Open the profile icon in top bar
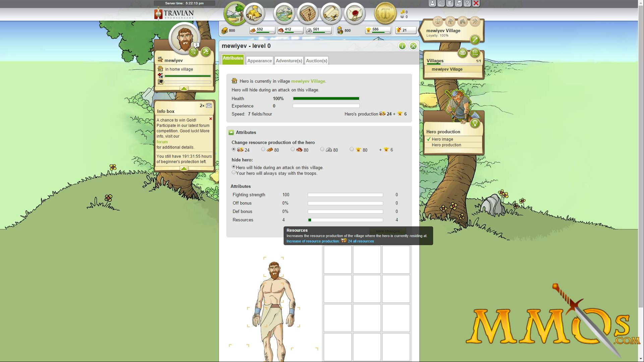Image resolution: width=644 pixels, height=362 pixels. click(432, 3)
